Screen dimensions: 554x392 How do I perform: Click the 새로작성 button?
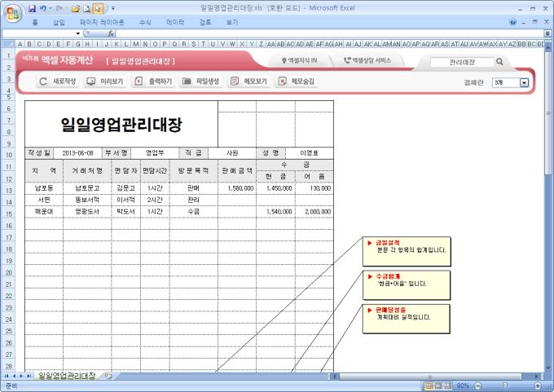point(57,81)
